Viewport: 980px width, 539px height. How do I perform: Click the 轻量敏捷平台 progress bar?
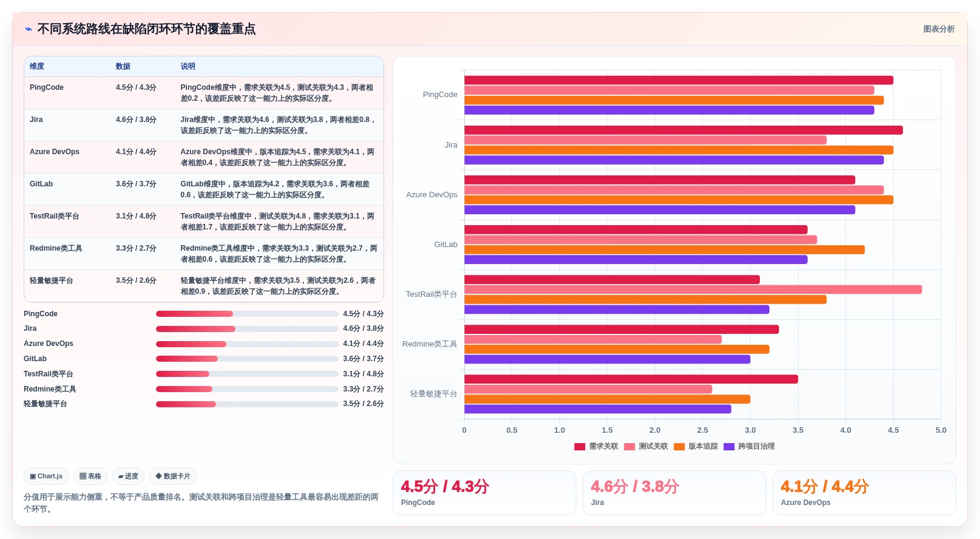pos(247,404)
